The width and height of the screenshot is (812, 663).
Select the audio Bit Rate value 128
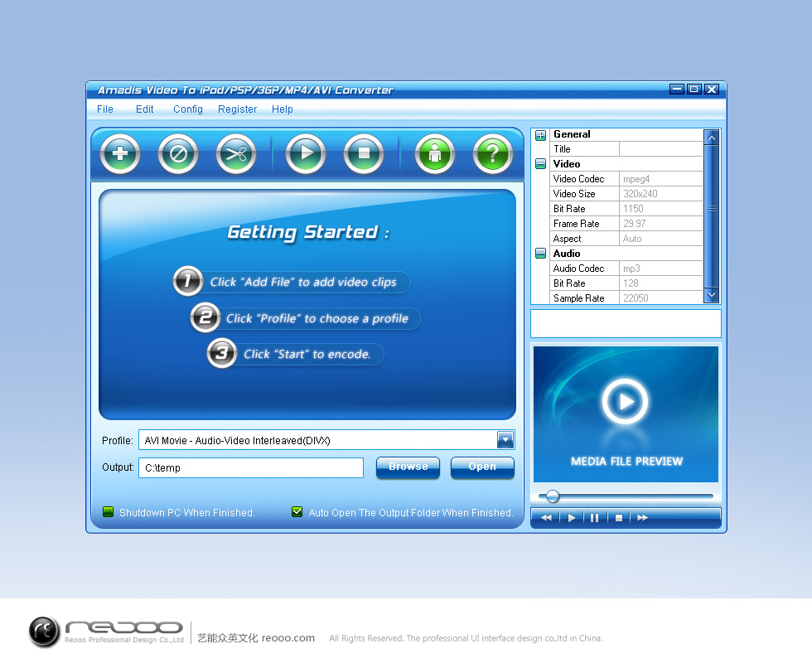click(x=631, y=283)
